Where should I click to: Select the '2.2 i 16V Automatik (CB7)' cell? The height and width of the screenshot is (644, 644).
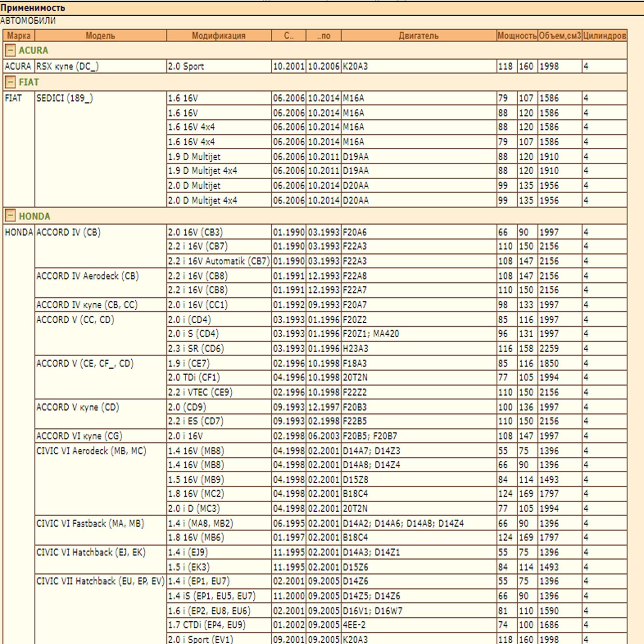219,261
